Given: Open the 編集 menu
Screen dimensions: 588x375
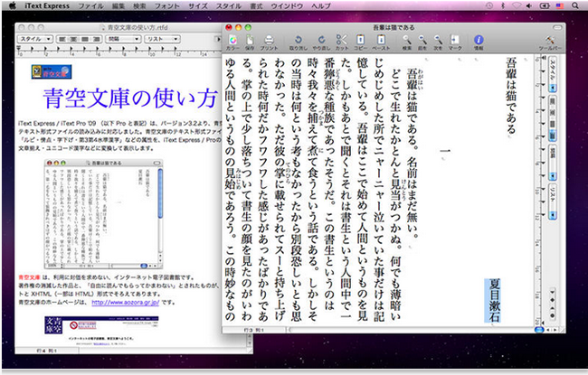Looking at the screenshot, I should (x=119, y=5).
